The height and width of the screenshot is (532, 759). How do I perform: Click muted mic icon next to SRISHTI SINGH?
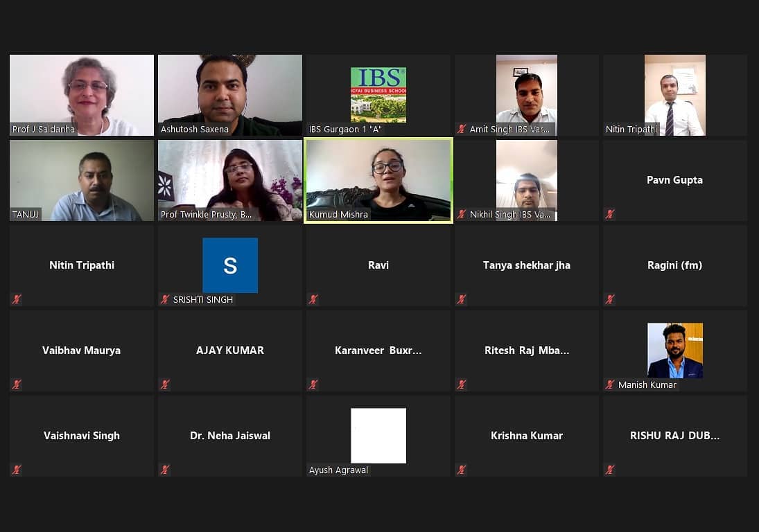(165, 299)
